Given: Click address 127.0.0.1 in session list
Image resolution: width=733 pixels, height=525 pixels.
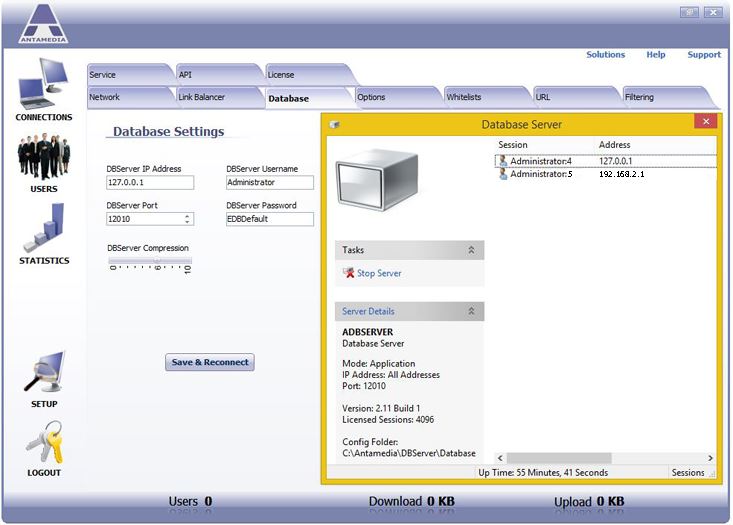Looking at the screenshot, I should point(615,161).
